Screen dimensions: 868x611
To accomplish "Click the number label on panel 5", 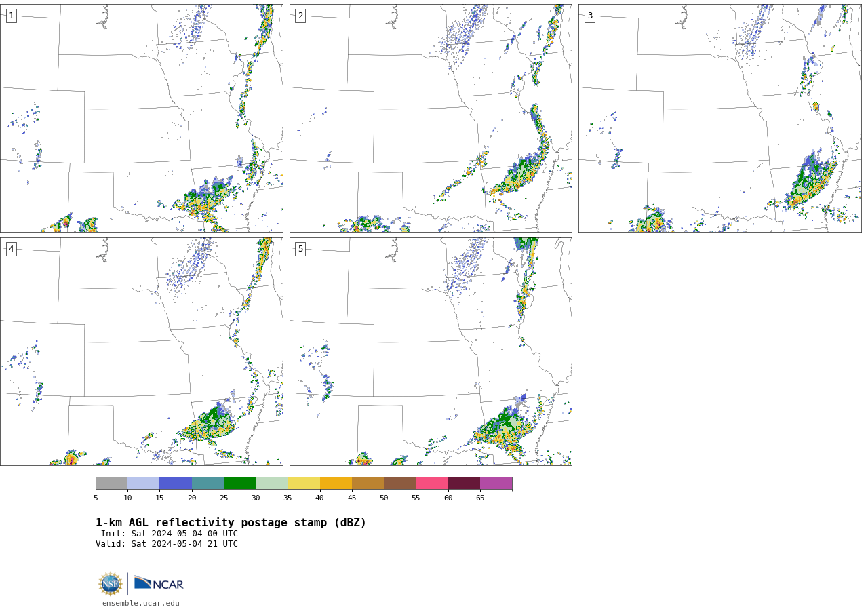I will click(300, 249).
